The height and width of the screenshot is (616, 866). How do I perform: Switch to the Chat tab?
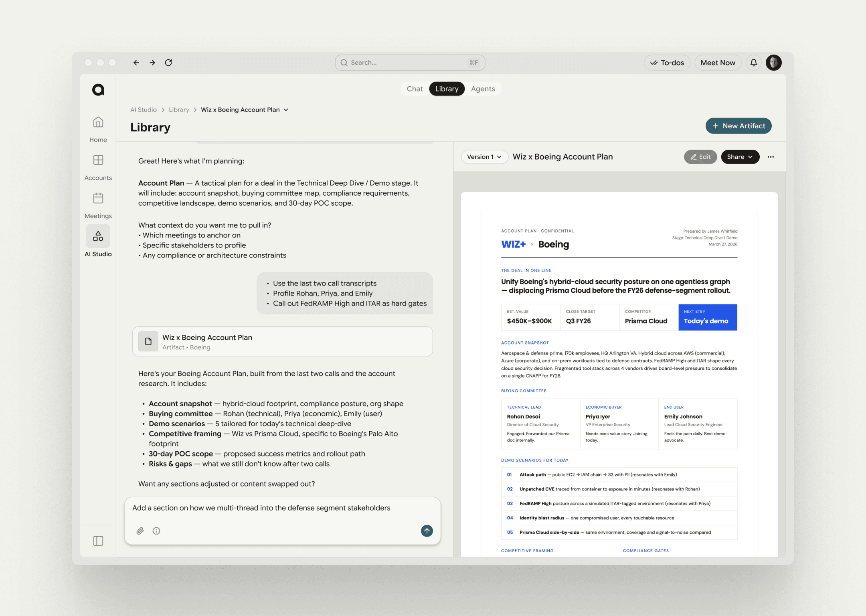tap(415, 89)
